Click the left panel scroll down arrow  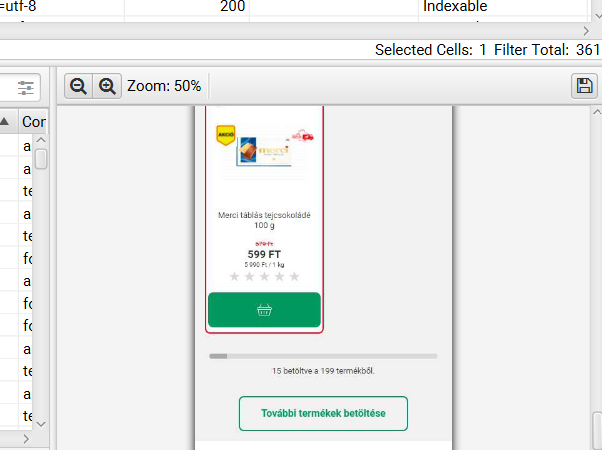pos(41,424)
